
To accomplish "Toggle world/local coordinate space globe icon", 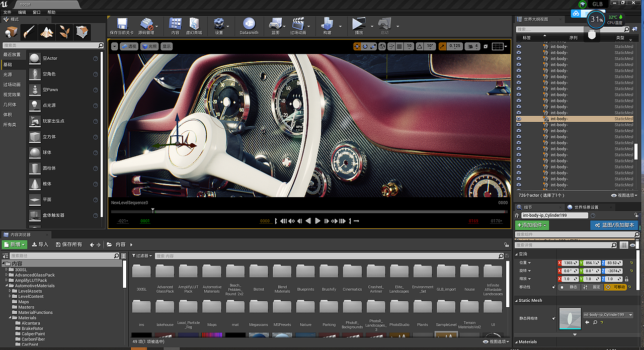I will click(x=382, y=46).
